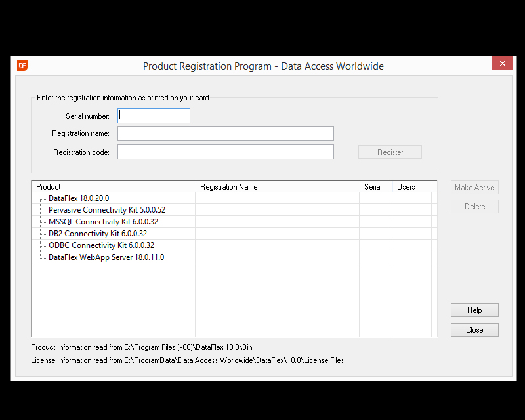This screenshot has width=525, height=420.
Task: Click the Register button
Action: point(390,152)
